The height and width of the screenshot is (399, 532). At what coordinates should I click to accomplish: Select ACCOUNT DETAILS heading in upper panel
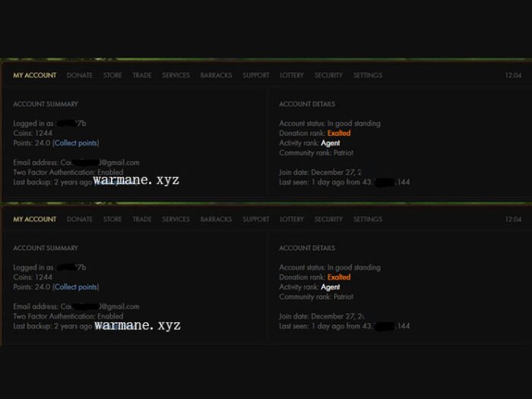tap(307, 104)
